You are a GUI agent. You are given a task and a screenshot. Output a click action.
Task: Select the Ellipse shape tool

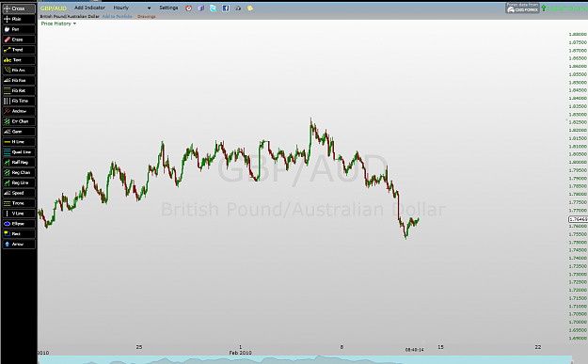[19, 224]
